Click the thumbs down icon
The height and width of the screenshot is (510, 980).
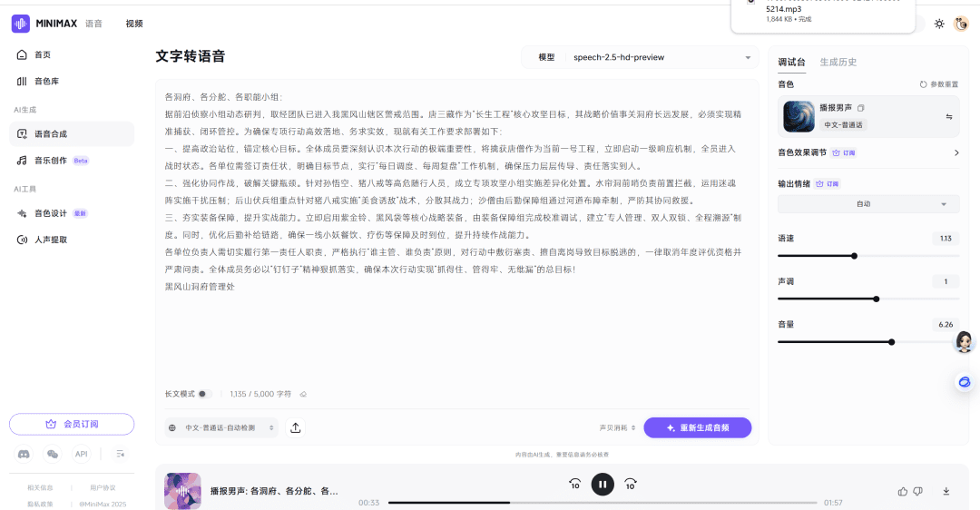pos(917,491)
